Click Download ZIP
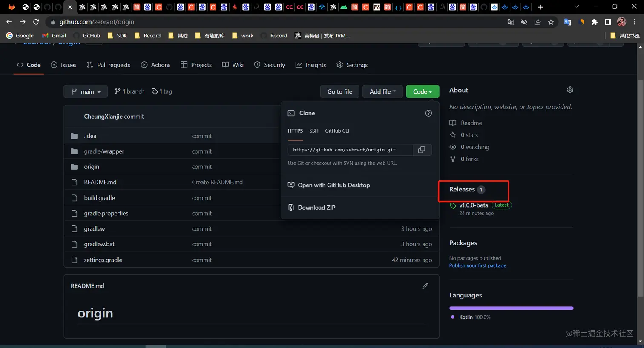The width and height of the screenshot is (644, 348). pyautogui.click(x=312, y=208)
